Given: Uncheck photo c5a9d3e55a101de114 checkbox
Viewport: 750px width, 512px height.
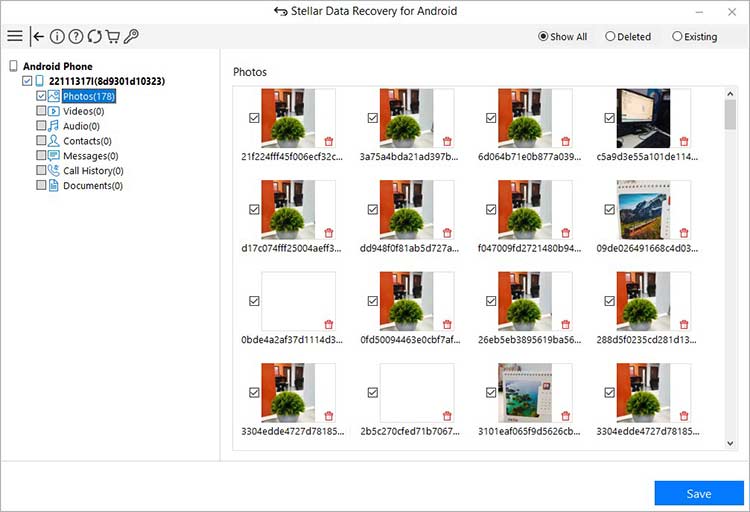Looking at the screenshot, I should [x=609, y=118].
